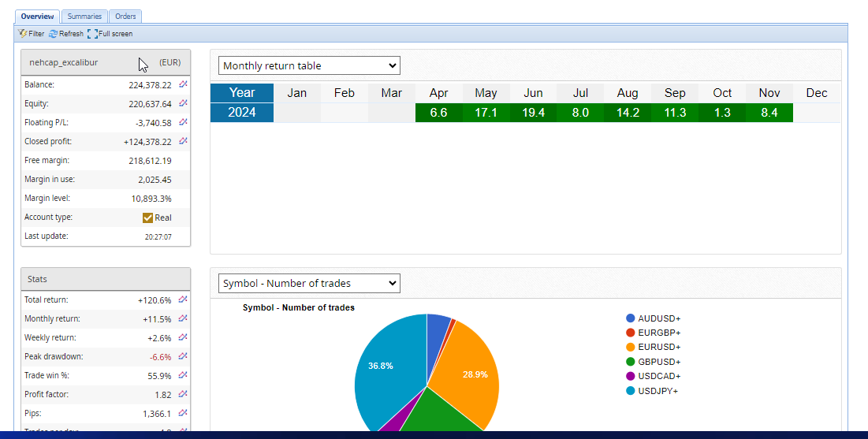Switch to the Summaries tab

point(84,16)
